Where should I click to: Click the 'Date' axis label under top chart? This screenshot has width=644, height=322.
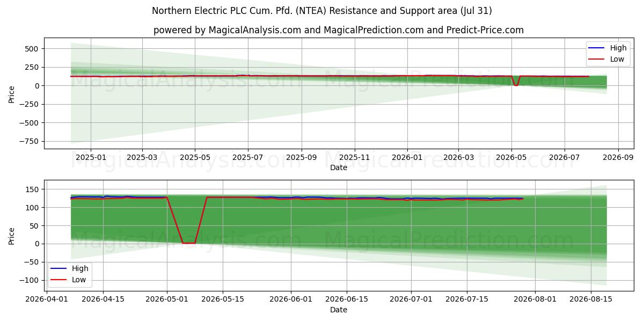click(339, 167)
